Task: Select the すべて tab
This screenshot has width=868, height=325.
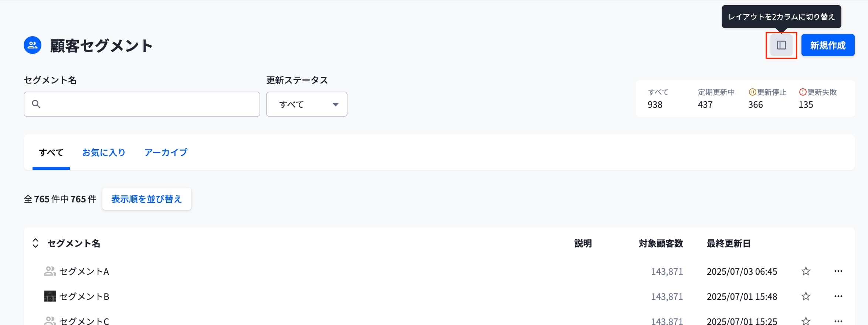Action: pos(51,153)
